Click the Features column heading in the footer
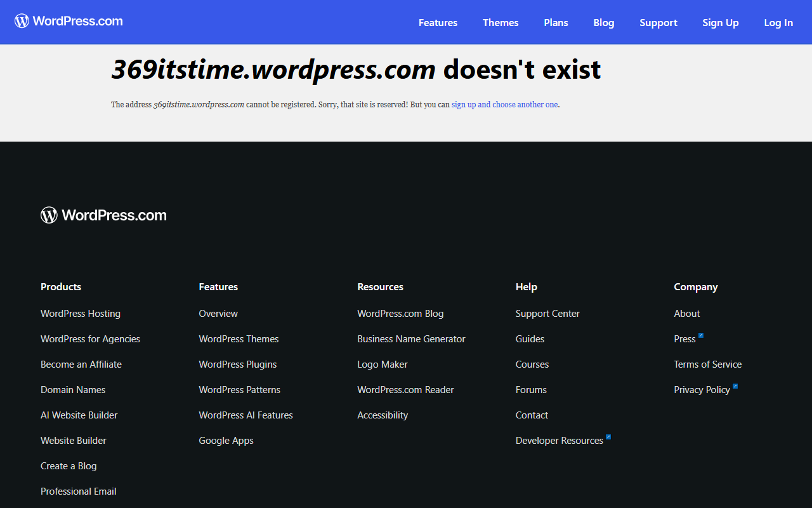The image size is (812, 508). [218, 287]
